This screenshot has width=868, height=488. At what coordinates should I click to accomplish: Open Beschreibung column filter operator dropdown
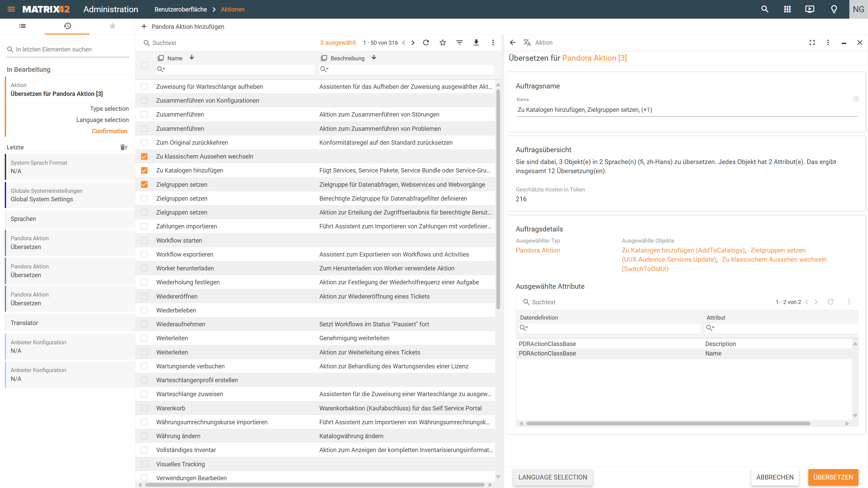click(324, 69)
